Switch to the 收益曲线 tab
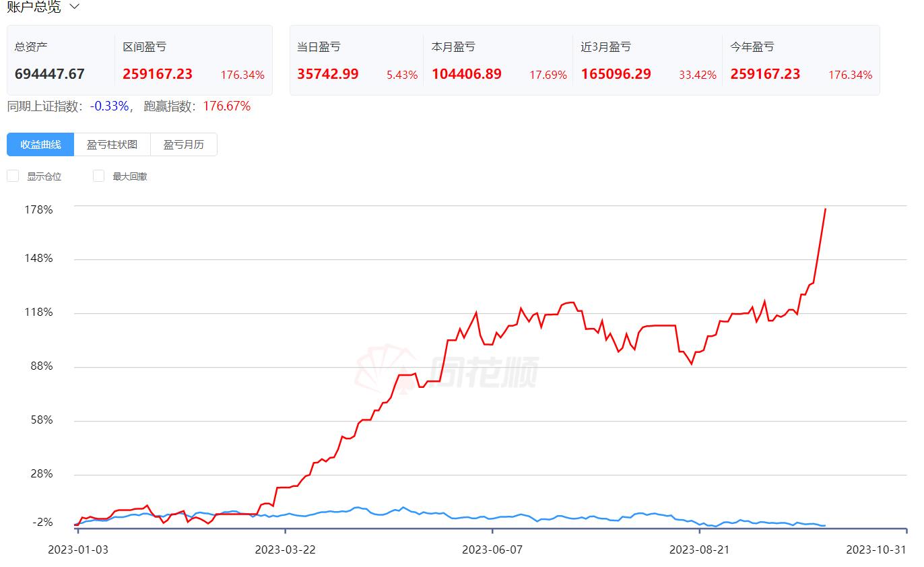 [40, 145]
